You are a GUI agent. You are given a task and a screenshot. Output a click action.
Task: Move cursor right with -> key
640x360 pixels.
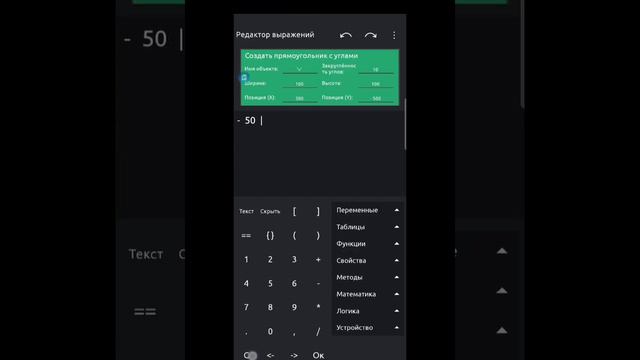(294, 356)
